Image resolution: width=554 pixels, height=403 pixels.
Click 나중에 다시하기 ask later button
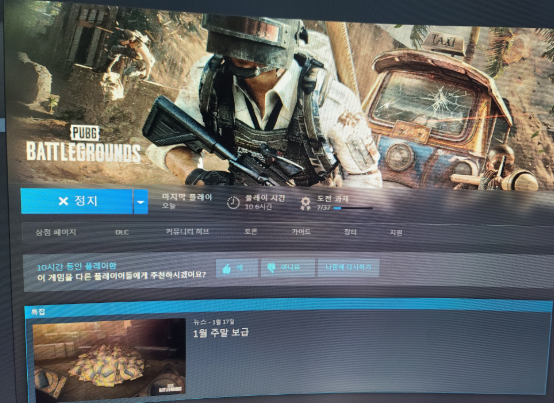pyautogui.click(x=348, y=268)
